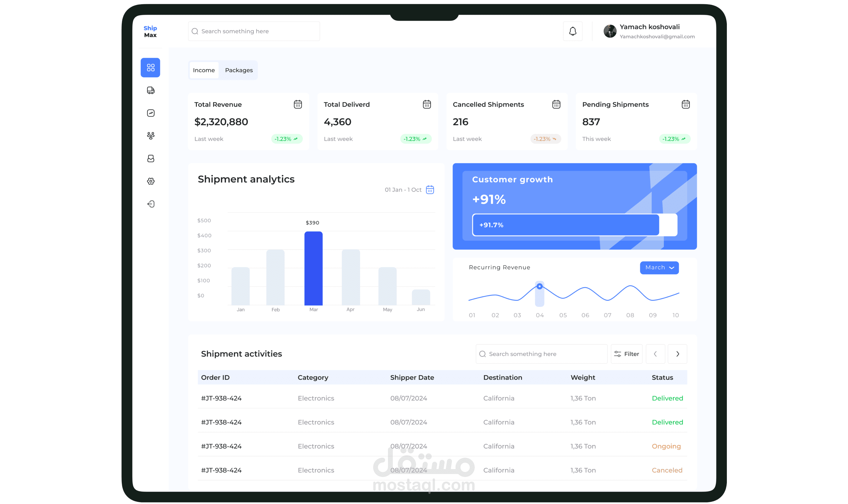This screenshot has height=504, width=848.
Task: Click the Filter button
Action: [626, 354]
